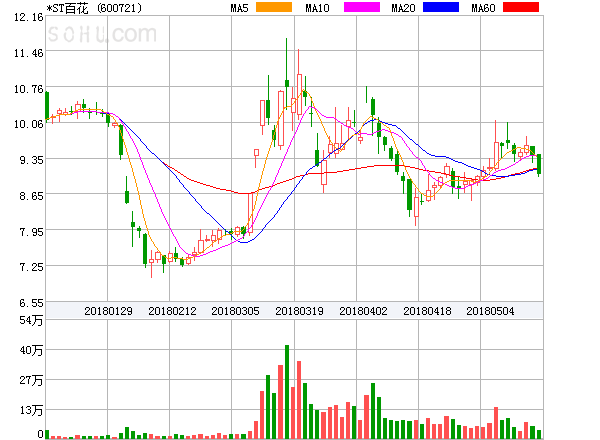This screenshot has width=600, height=440.
Task: Click the 40万 volume axis label
Action: point(31,350)
